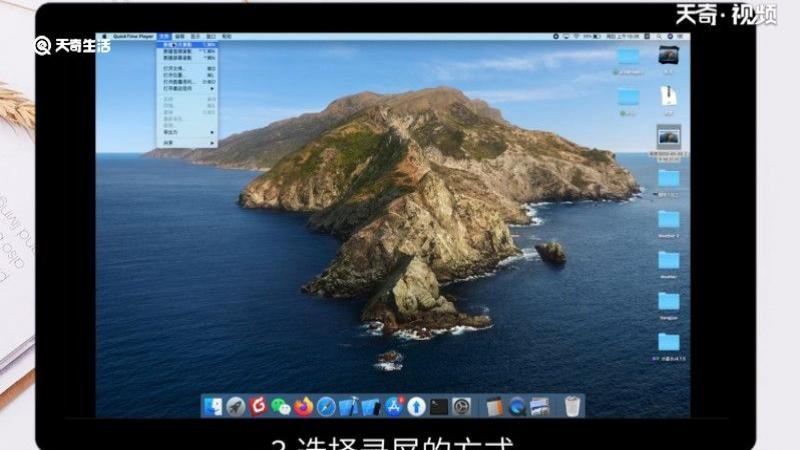Choose the highlighted first File menu item
Screen dimensions: 800x450
[187, 45]
